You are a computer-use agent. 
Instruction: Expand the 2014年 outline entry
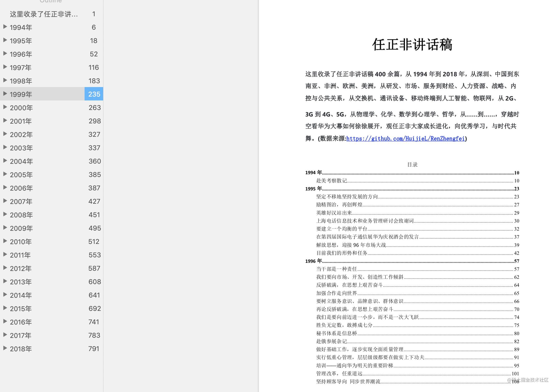[x=5, y=294]
